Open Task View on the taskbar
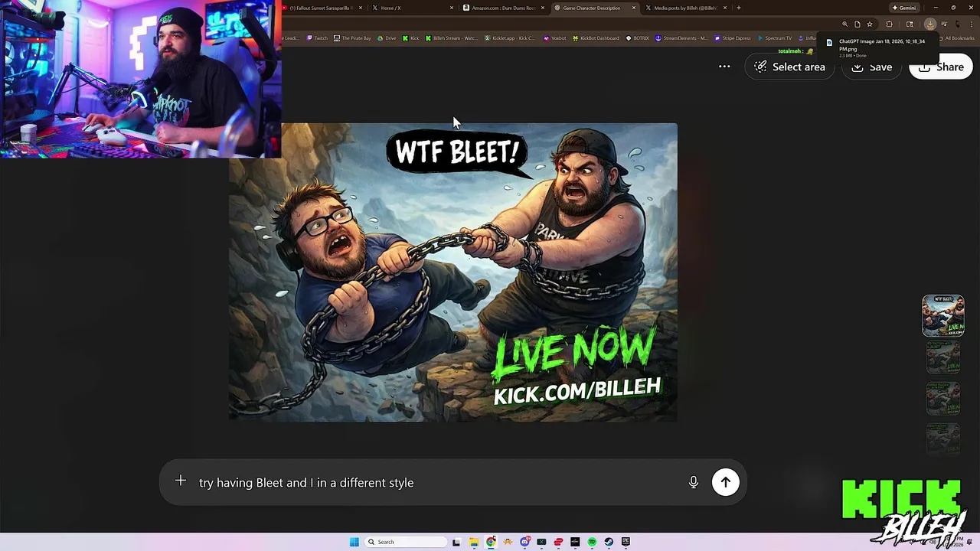This screenshot has width=980, height=551. (x=456, y=542)
